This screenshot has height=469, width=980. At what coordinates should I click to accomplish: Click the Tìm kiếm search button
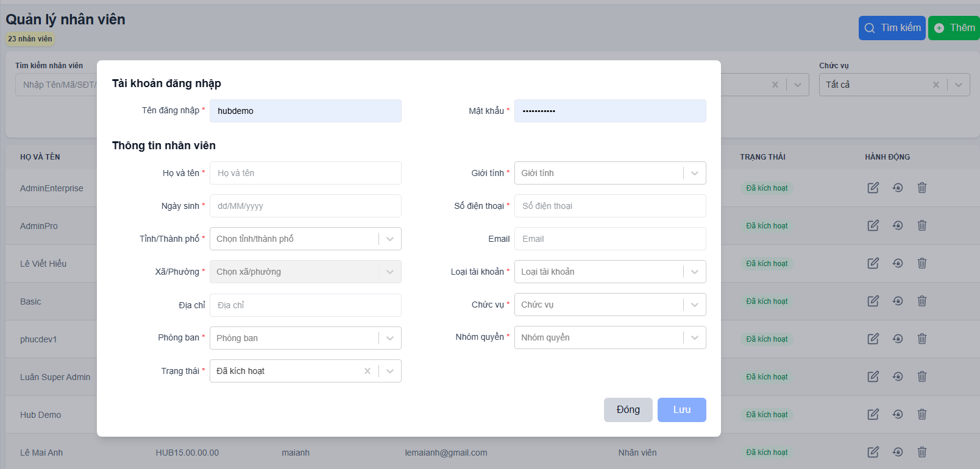[892, 28]
